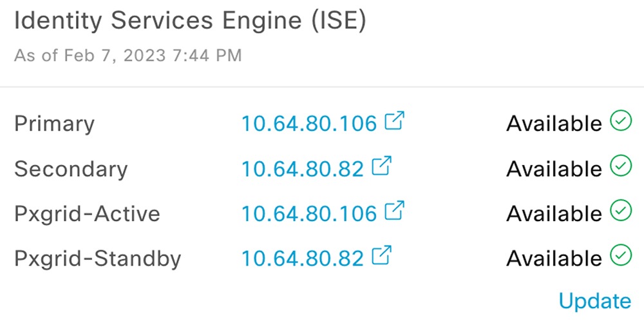This screenshot has width=644, height=323.
Task: Click the Update link
Action: click(594, 300)
